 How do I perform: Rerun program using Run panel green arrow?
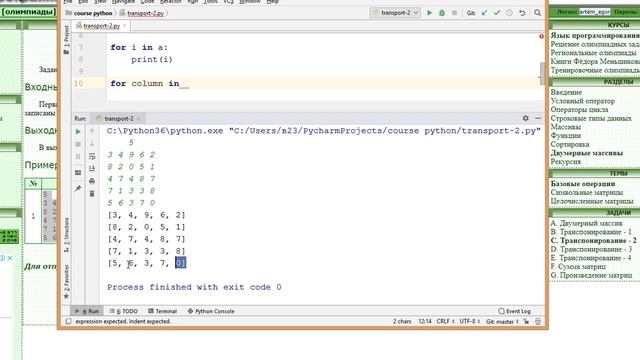pos(78,131)
